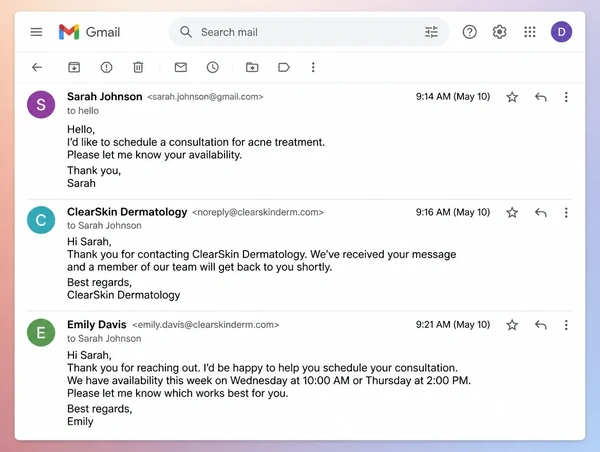Click the 9:16 AM (May 10) timestamp
Viewport: 600px width, 452px height.
click(453, 212)
